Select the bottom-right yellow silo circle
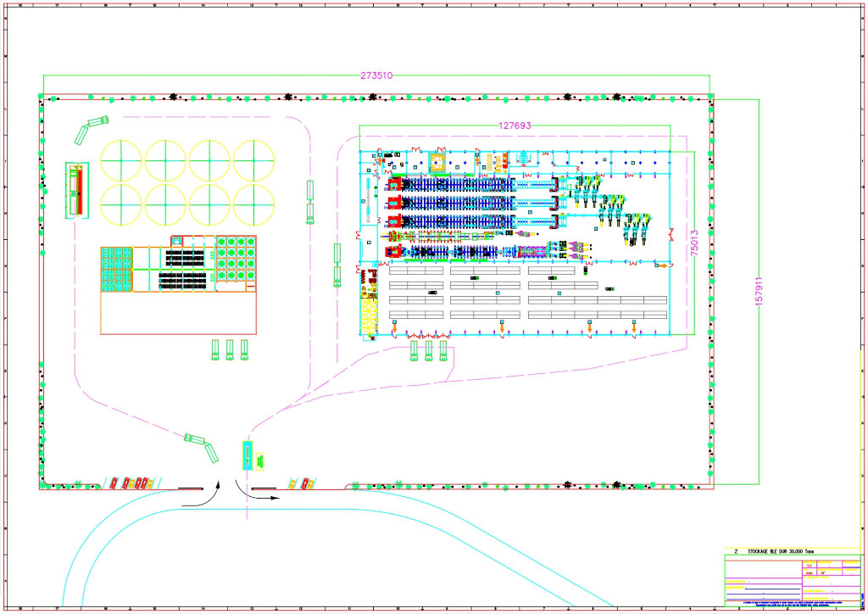This screenshot has width=868, height=614. point(253,204)
